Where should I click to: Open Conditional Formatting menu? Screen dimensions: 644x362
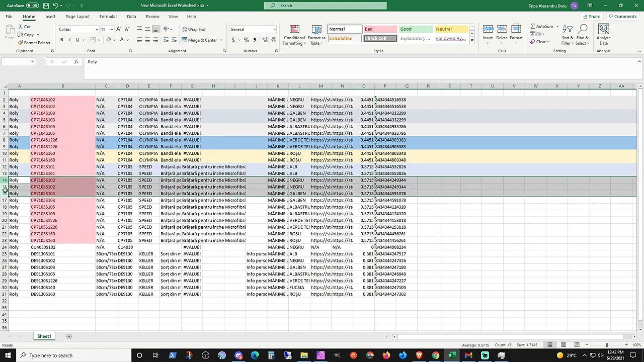point(294,35)
